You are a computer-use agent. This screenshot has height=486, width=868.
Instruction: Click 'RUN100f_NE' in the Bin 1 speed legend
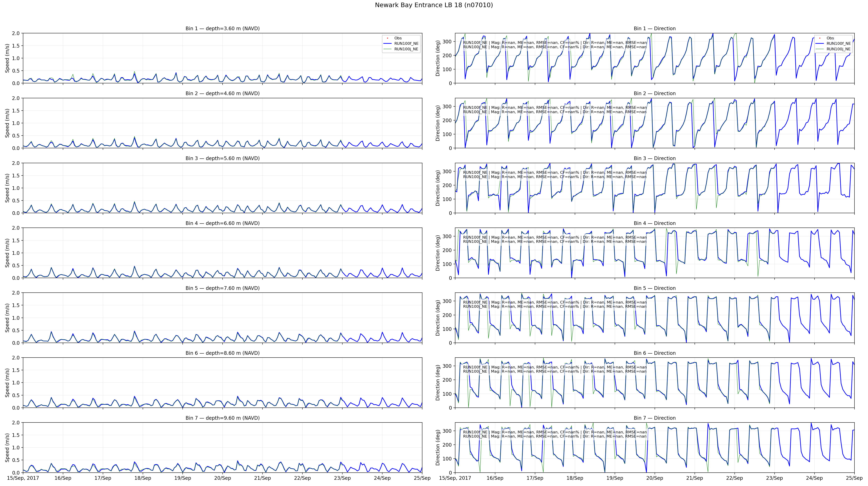coord(406,43)
